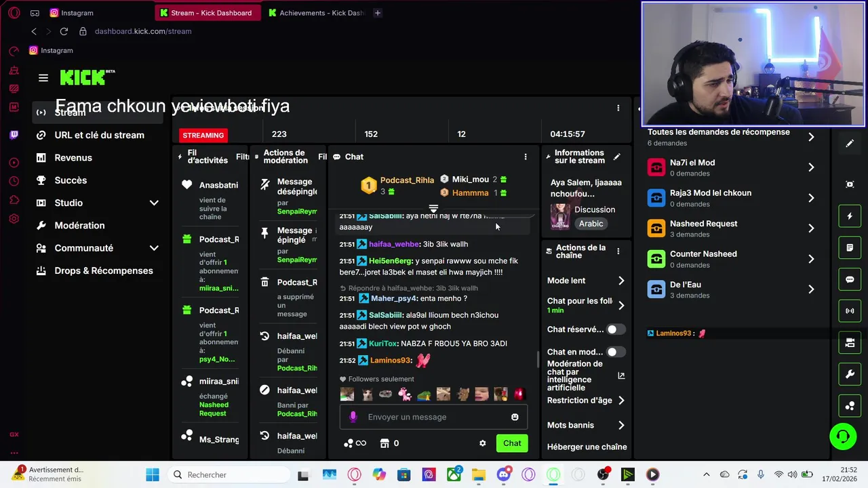Select the Arabic language tag
868x488 pixels.
coord(591,224)
